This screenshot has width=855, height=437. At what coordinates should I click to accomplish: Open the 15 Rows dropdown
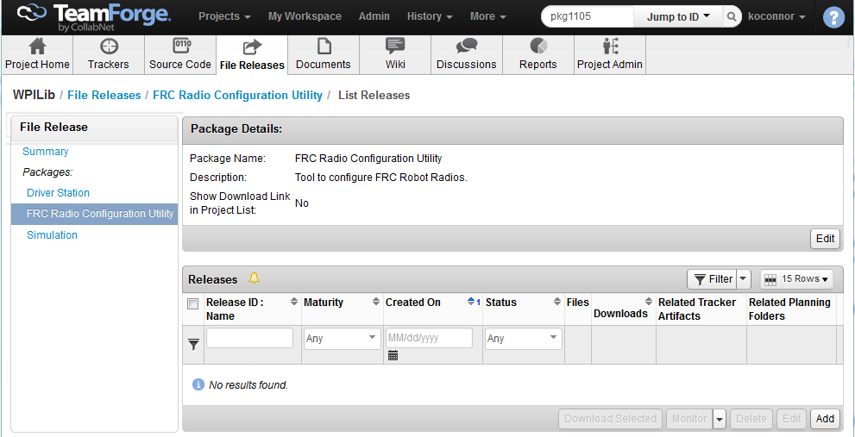(797, 279)
